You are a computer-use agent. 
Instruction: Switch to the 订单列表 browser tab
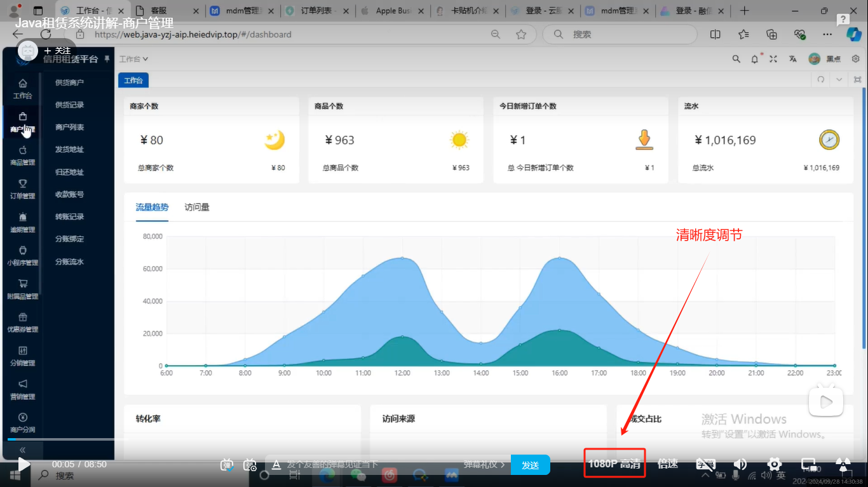tap(316, 11)
